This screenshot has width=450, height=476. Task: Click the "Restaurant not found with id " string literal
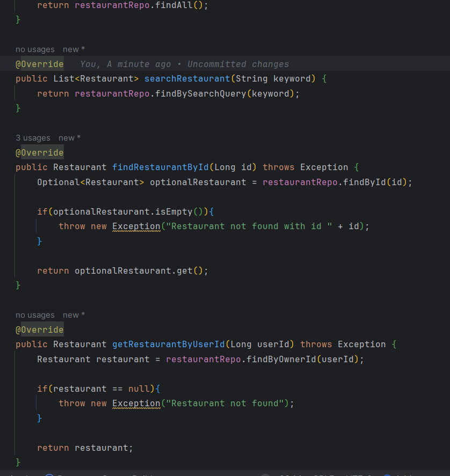pos(249,226)
